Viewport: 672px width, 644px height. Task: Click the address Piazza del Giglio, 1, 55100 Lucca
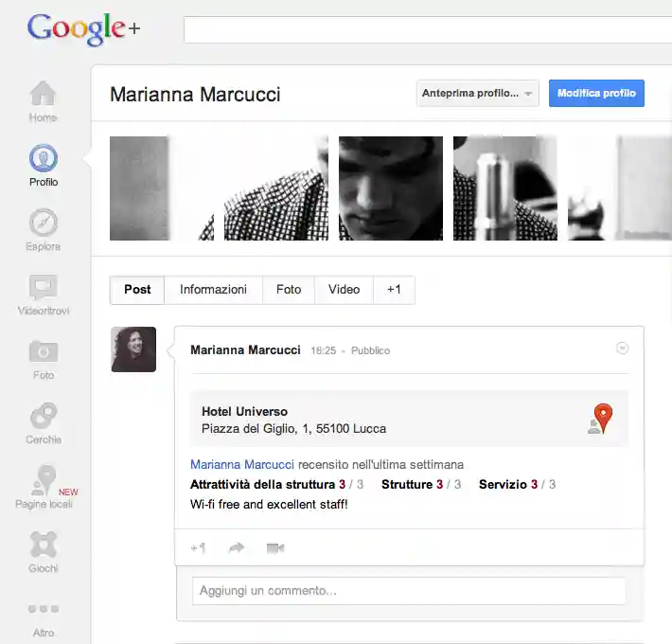click(x=293, y=429)
